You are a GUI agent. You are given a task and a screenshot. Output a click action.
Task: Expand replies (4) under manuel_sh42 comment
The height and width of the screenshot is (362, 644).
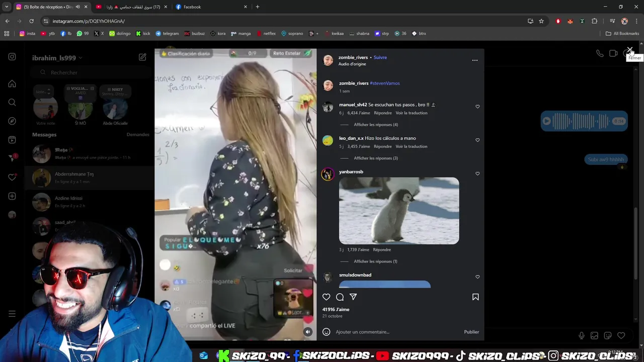(376, 125)
